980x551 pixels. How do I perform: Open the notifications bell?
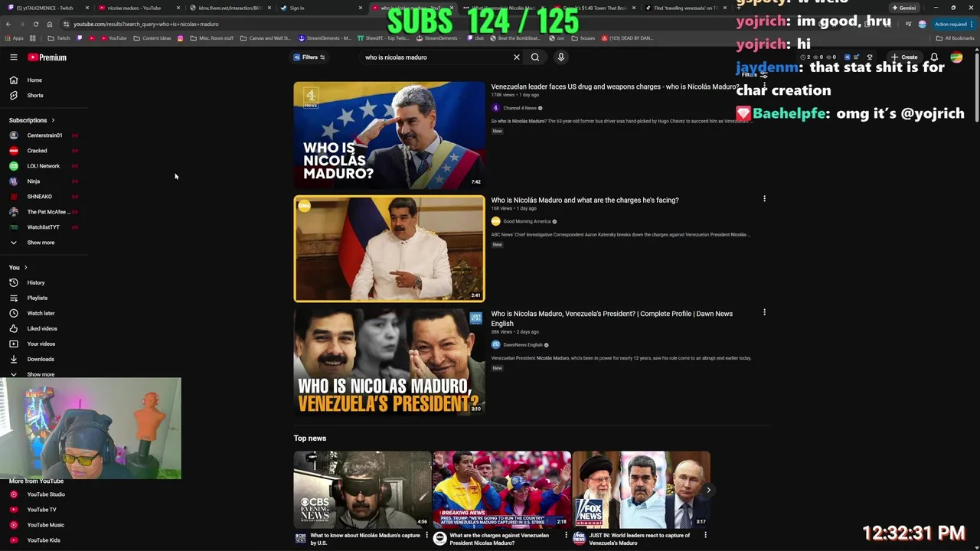coord(934,57)
